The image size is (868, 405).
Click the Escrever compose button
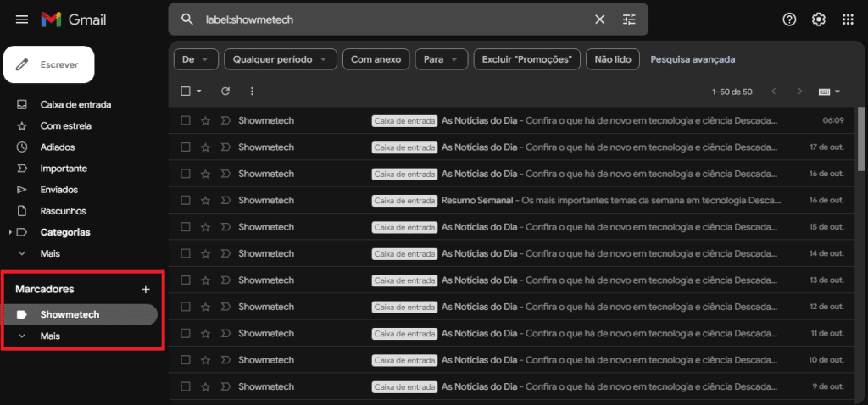click(x=48, y=64)
